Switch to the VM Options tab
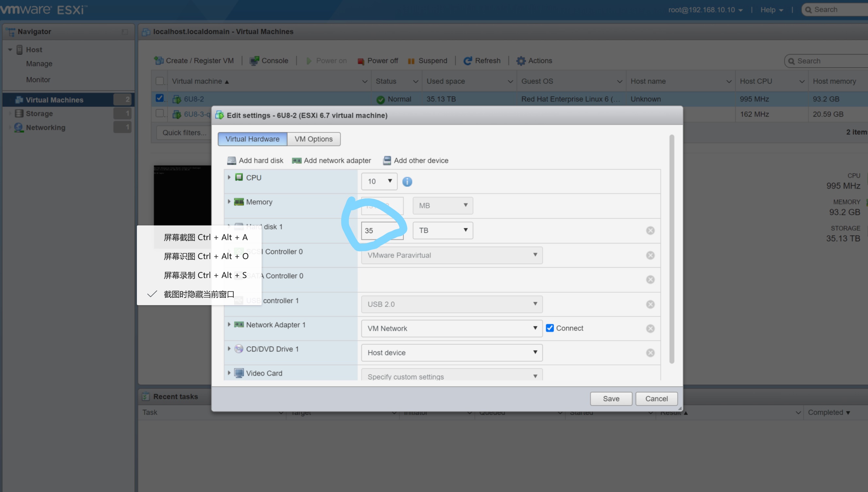Screen dimensions: 868x492 314,139
